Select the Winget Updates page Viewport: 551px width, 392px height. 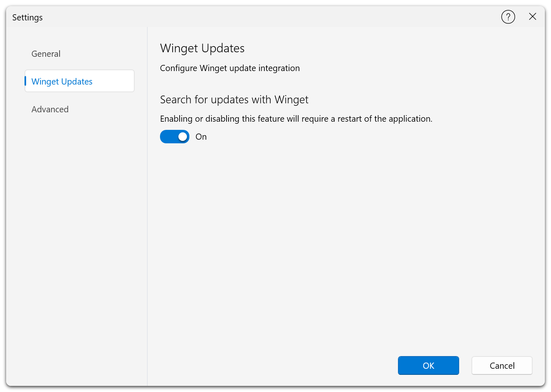tap(80, 81)
